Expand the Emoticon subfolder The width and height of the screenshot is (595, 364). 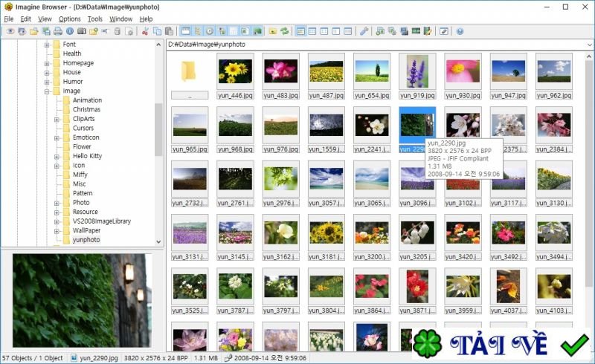(x=57, y=138)
